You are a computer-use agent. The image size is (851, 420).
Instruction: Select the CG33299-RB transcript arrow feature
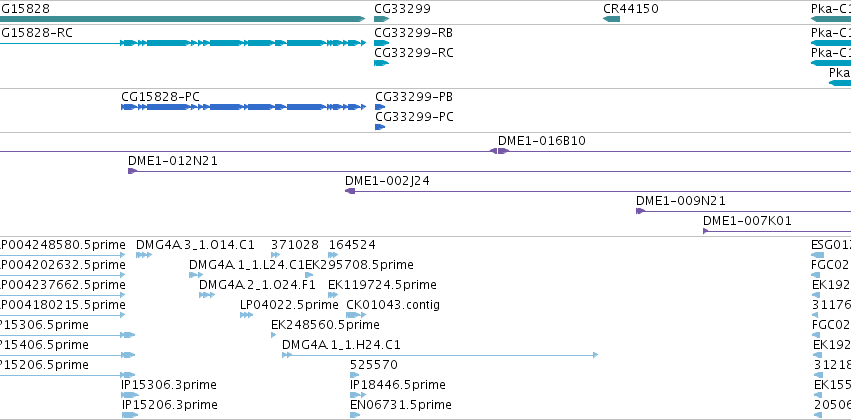(382, 43)
